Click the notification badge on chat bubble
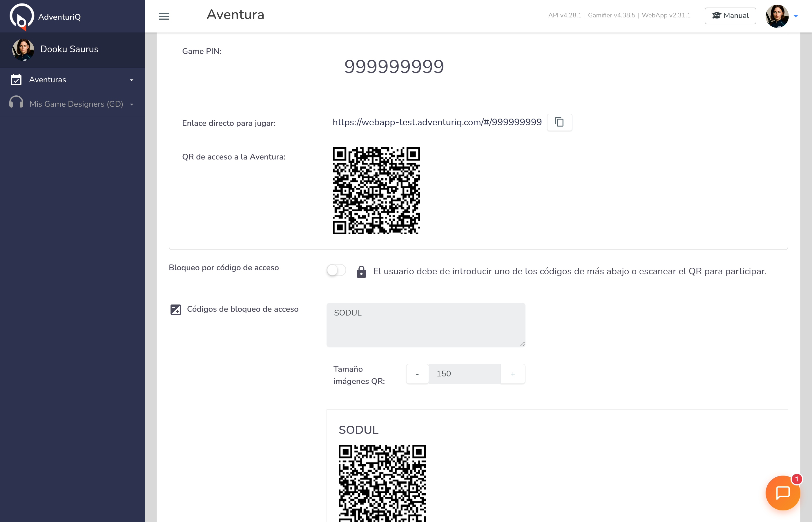 pyautogui.click(x=796, y=479)
